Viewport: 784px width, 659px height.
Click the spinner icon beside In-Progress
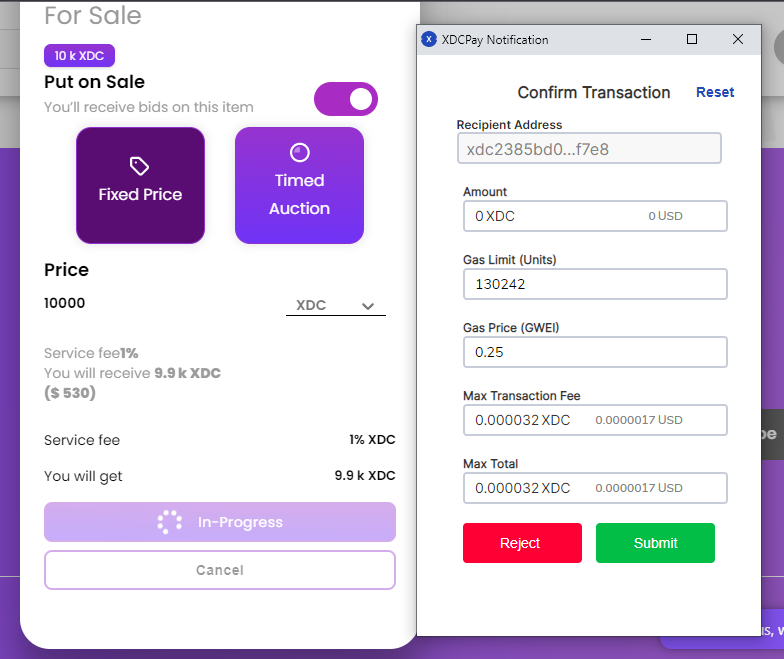point(170,522)
